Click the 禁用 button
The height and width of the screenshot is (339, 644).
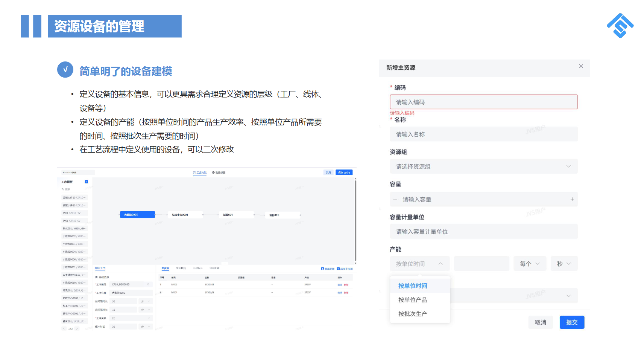click(x=328, y=173)
